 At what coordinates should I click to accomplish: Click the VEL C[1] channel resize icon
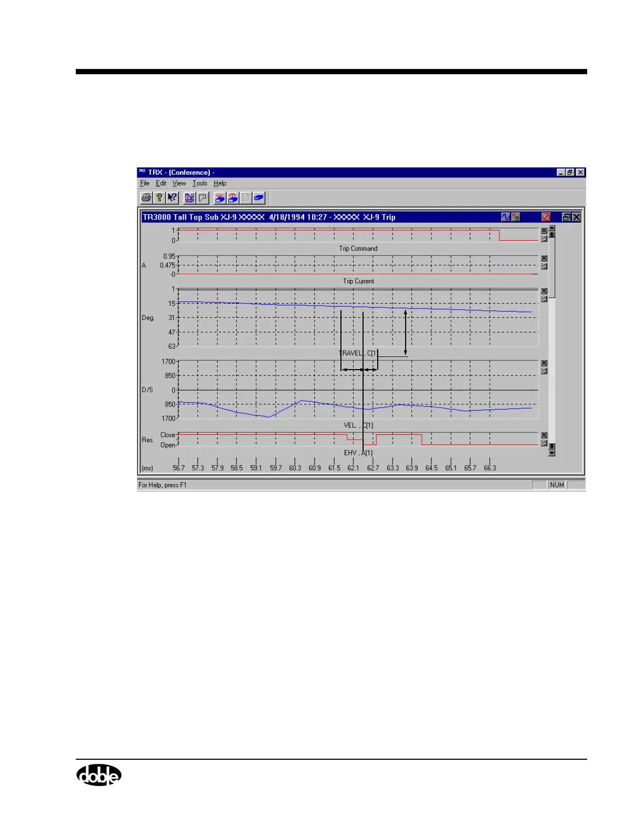pyautogui.click(x=544, y=371)
